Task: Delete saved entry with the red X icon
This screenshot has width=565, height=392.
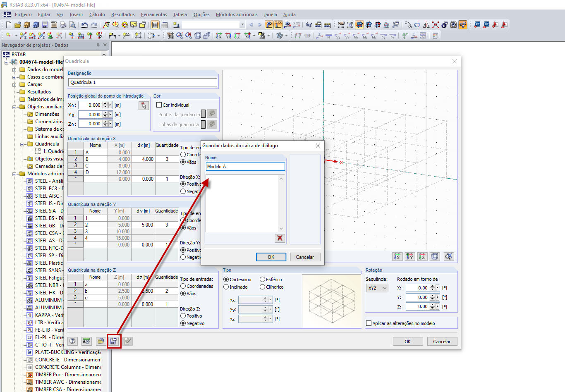Action: click(280, 238)
